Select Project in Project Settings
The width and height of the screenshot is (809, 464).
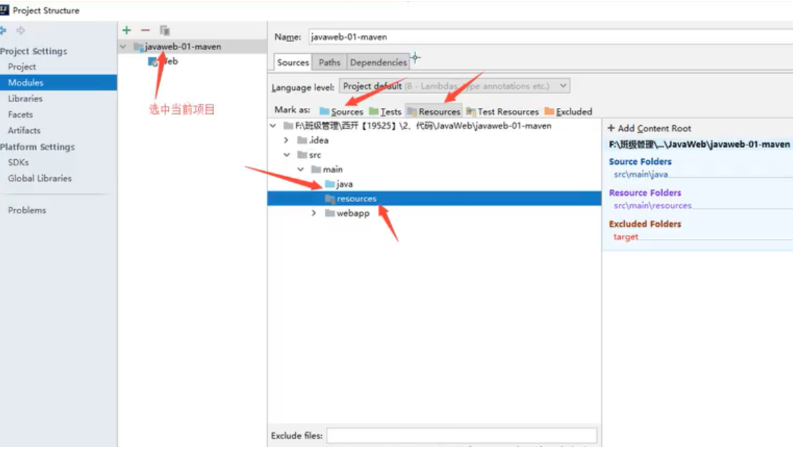[22, 67]
